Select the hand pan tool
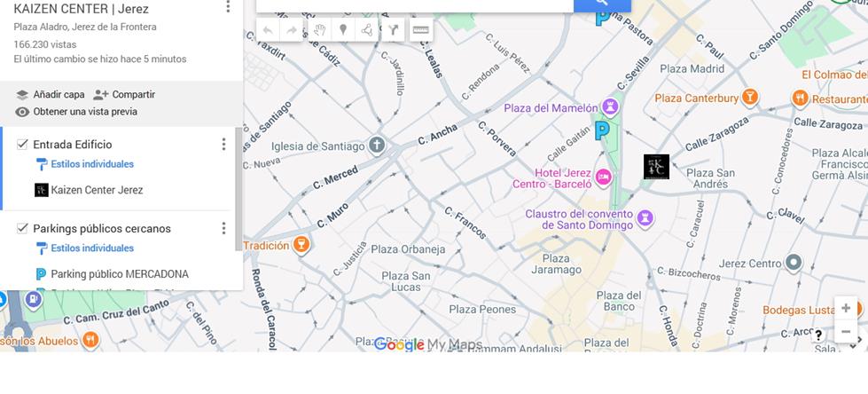This screenshot has height=394, width=868. (319, 30)
